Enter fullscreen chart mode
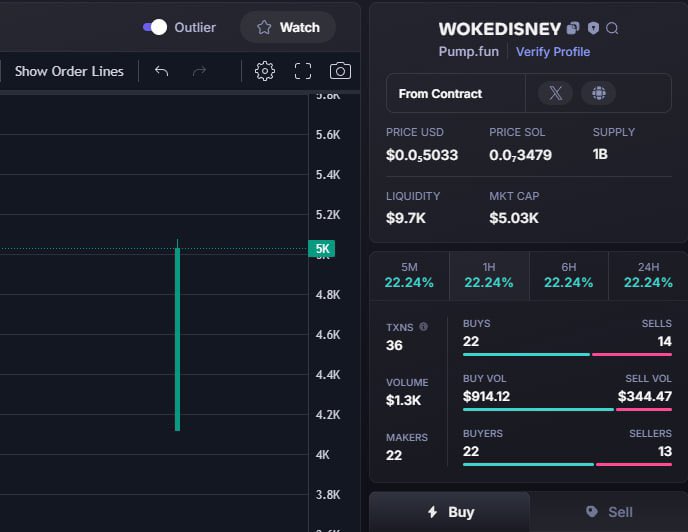 click(x=303, y=71)
